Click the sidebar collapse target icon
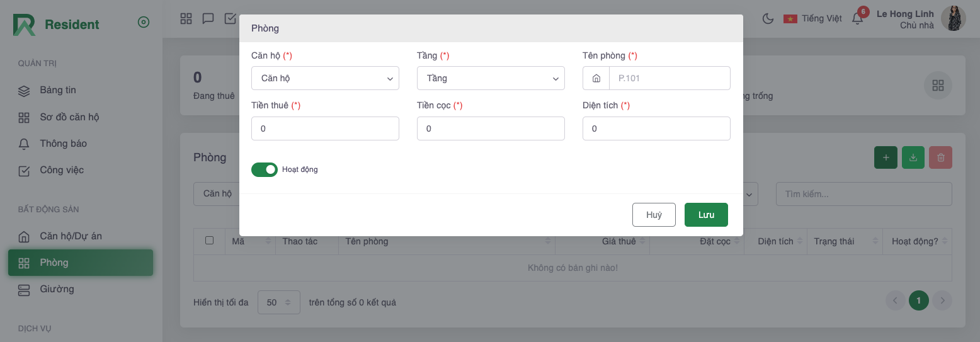980x342 pixels. 144,23
